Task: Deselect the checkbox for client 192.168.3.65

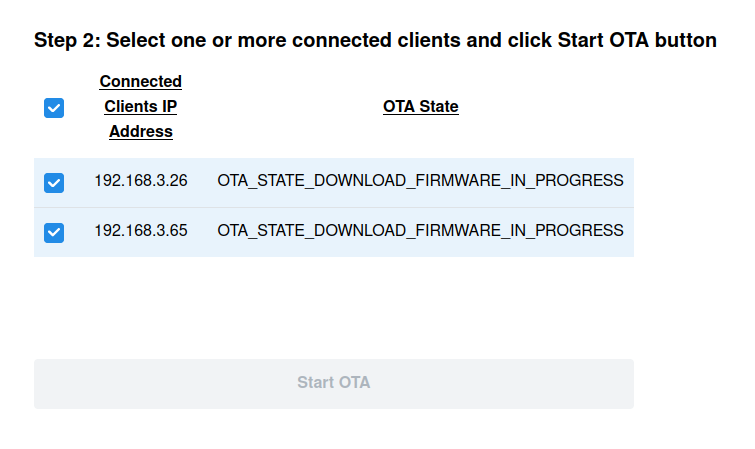Action: pos(54,232)
